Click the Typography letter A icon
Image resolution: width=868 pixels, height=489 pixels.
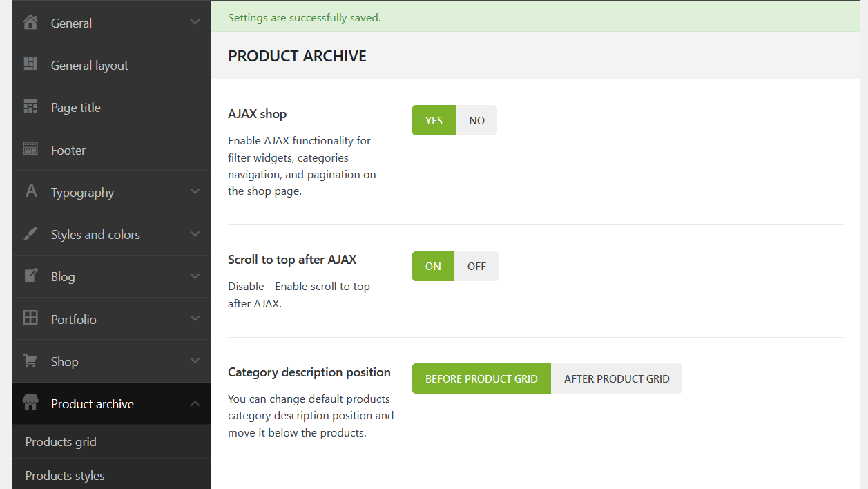point(31,191)
